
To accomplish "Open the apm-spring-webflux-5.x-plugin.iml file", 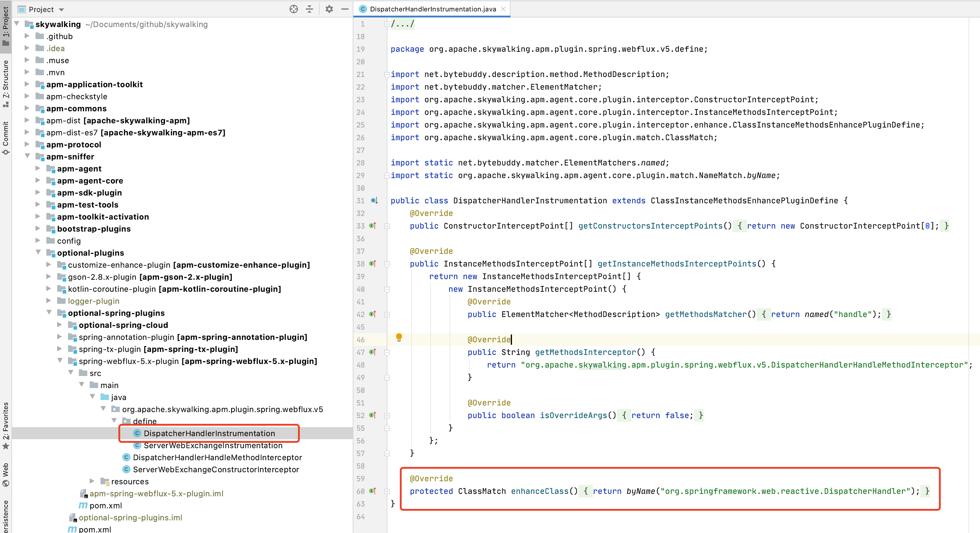I will tap(156, 494).
